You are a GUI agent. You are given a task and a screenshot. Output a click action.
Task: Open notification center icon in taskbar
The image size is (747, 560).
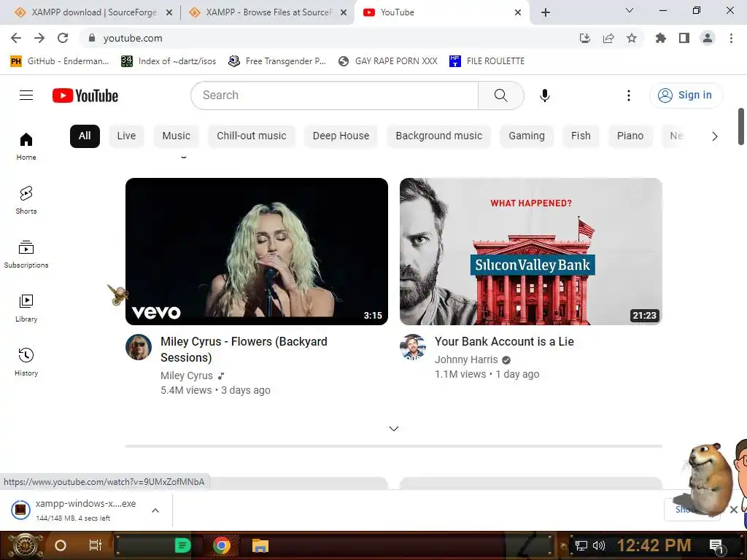[716, 546]
